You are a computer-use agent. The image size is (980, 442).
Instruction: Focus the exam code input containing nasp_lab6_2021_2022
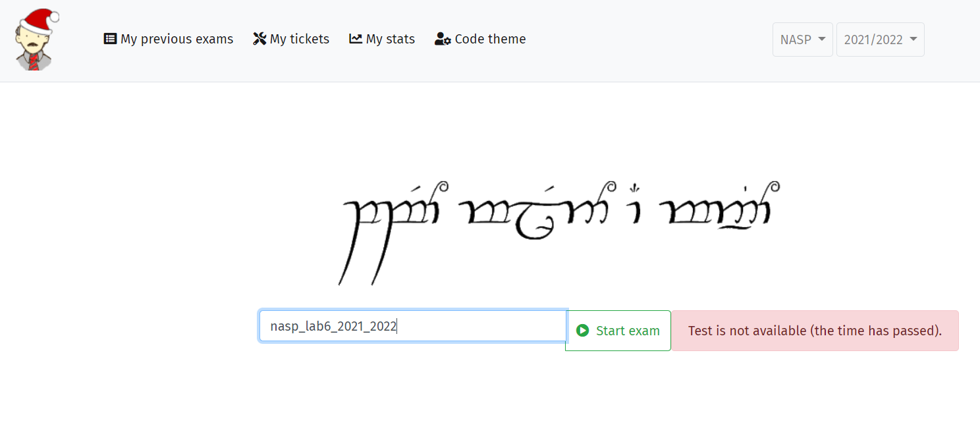tap(413, 326)
